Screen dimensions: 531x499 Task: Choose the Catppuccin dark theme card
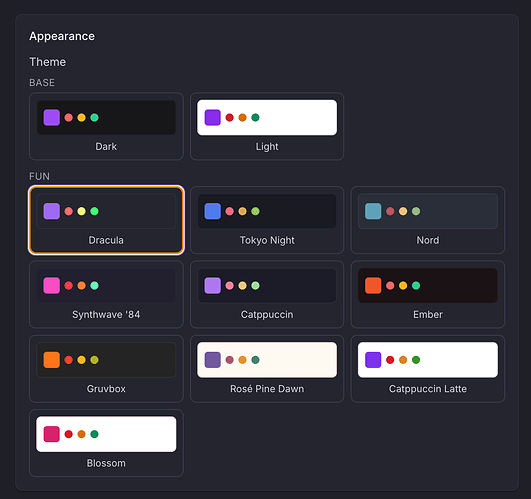(267, 294)
